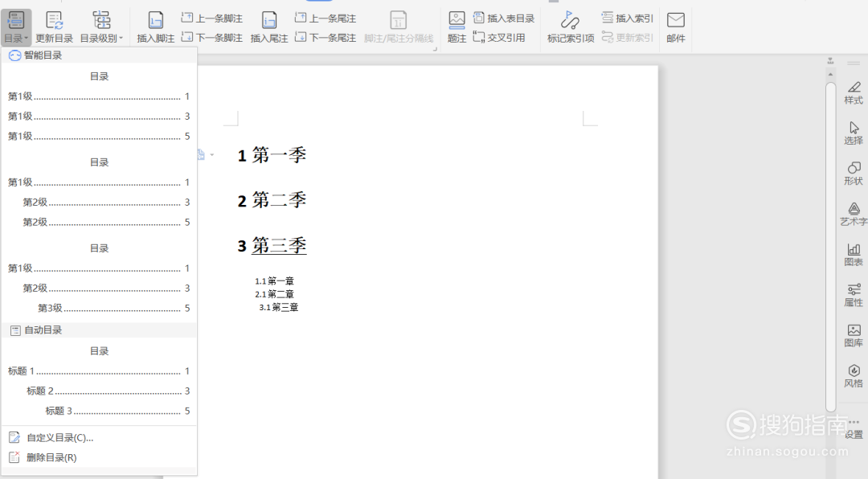Click heading 1 第一季 in document
This screenshot has height=479, width=868.
pos(272,155)
